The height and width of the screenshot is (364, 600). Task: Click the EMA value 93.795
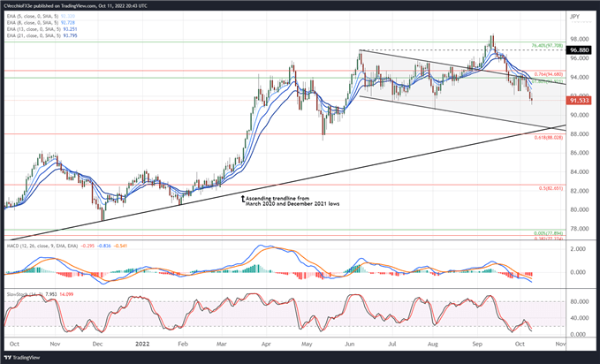71,35
